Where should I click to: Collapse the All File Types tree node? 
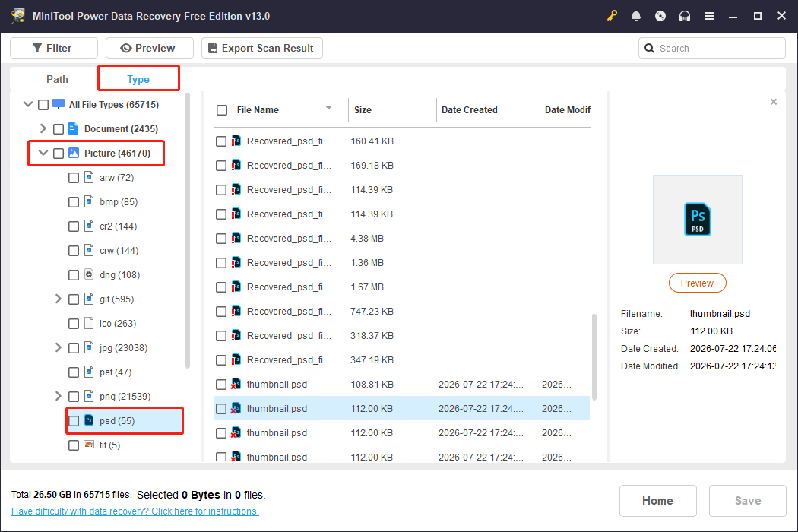coord(28,104)
